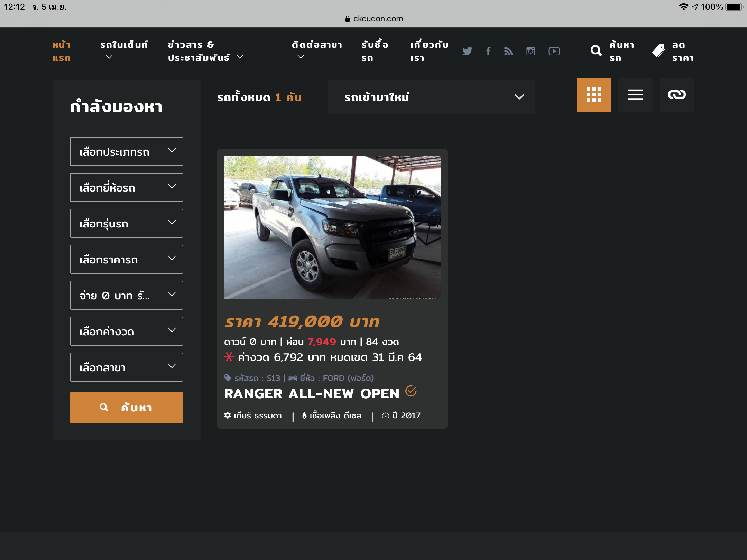The image size is (747, 560).
Task: Open the เลือกรุ่นรถ dropdown
Action: (127, 223)
